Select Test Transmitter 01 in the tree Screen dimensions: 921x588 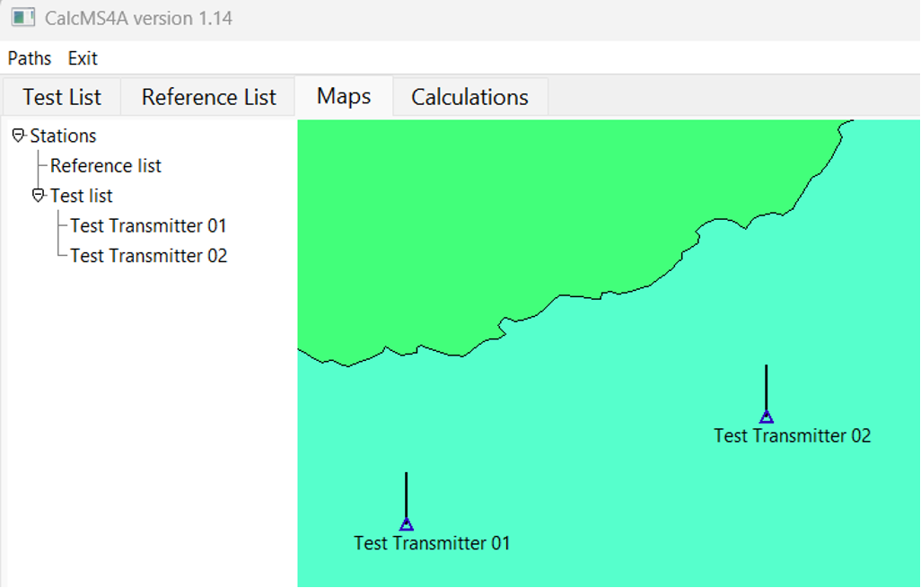click(x=148, y=225)
